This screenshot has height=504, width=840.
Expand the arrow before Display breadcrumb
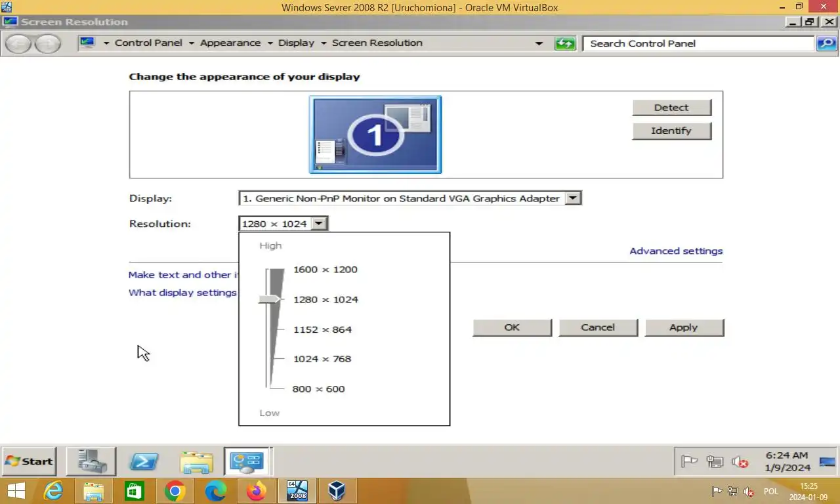[270, 43]
